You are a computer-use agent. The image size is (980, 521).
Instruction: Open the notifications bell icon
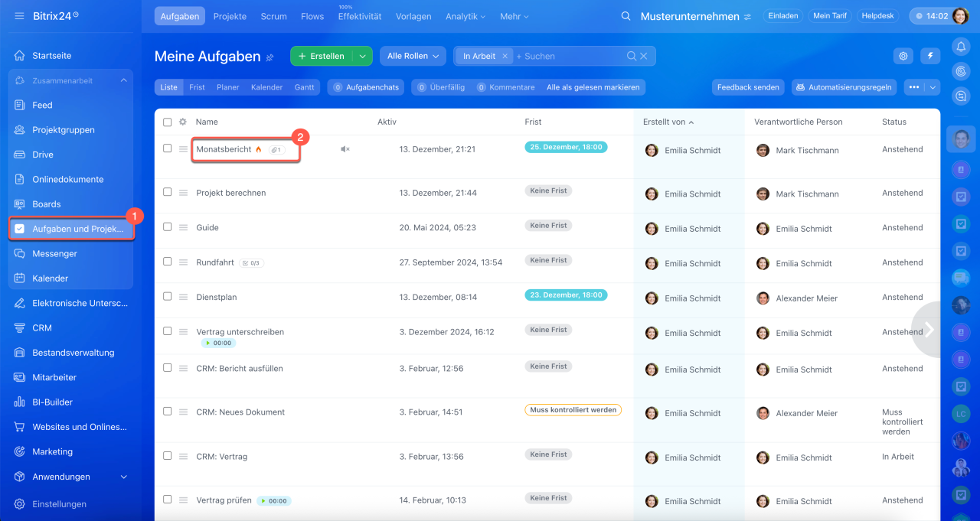click(x=961, y=47)
